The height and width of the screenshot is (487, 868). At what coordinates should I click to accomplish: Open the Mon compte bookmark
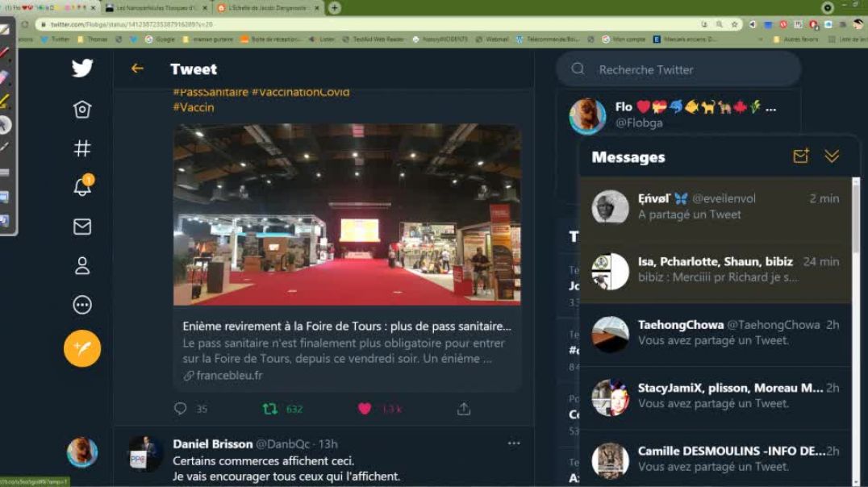pyautogui.click(x=624, y=40)
